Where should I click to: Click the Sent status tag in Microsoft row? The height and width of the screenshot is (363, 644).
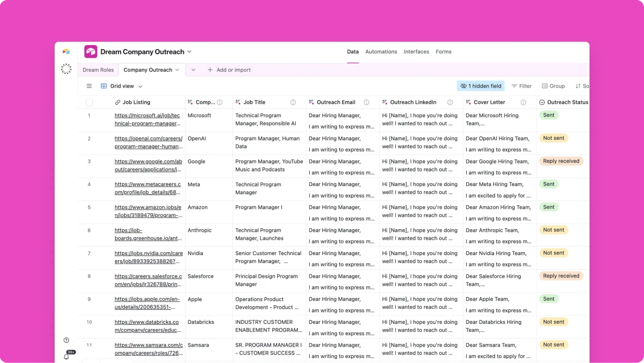[x=549, y=115]
